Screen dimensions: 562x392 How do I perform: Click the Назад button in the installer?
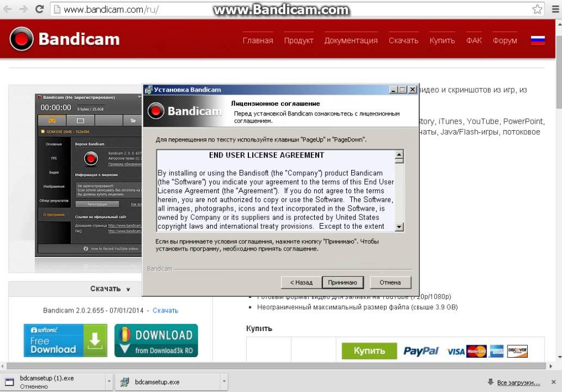tap(301, 283)
